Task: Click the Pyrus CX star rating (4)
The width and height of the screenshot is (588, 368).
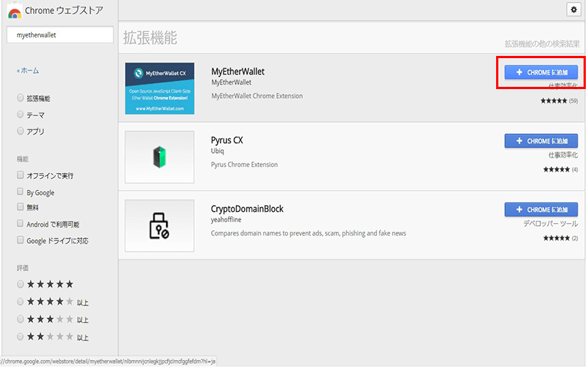Action: click(560, 169)
